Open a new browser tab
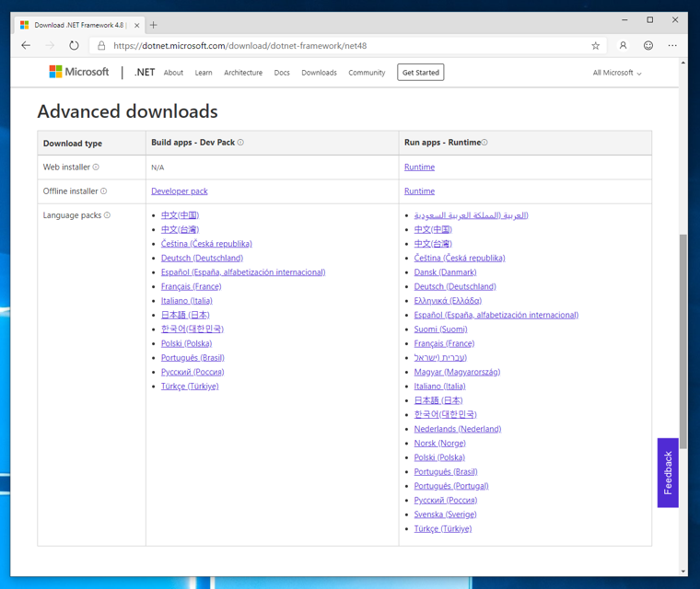This screenshot has height=589, width=700. click(x=154, y=25)
